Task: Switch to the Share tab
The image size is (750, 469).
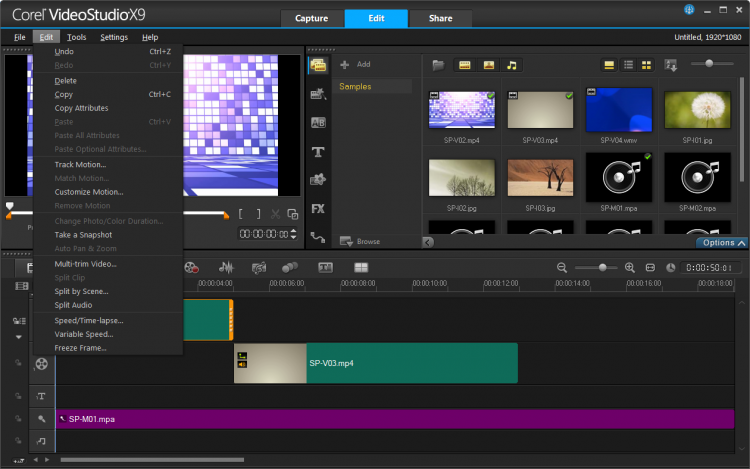Action: click(x=439, y=19)
